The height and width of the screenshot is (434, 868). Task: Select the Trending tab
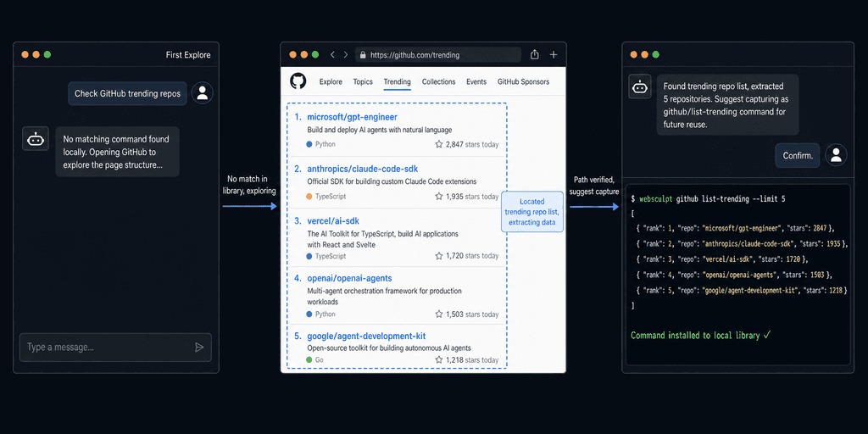(398, 81)
